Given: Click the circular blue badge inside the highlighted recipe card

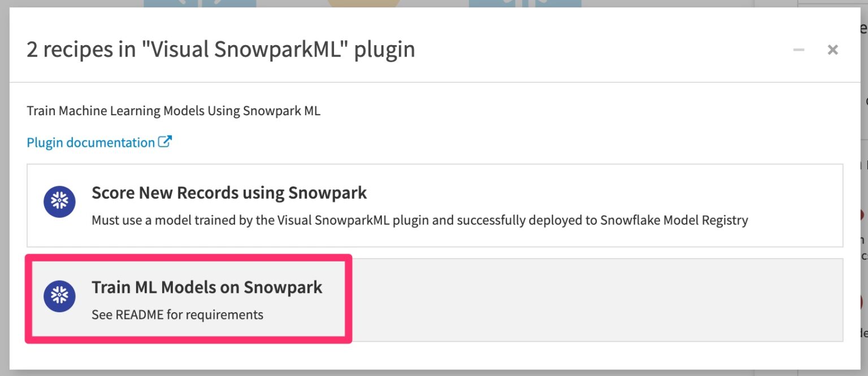Looking at the screenshot, I should (59, 296).
